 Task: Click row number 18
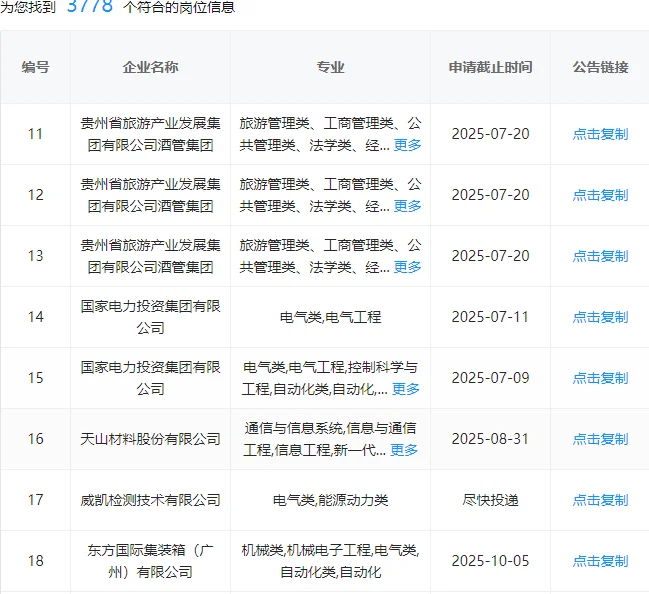[36, 561]
